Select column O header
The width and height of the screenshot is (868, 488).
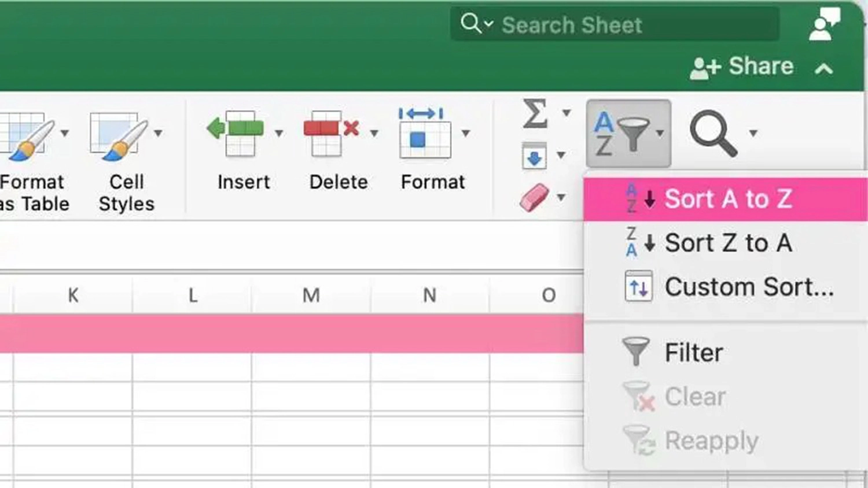tap(548, 295)
